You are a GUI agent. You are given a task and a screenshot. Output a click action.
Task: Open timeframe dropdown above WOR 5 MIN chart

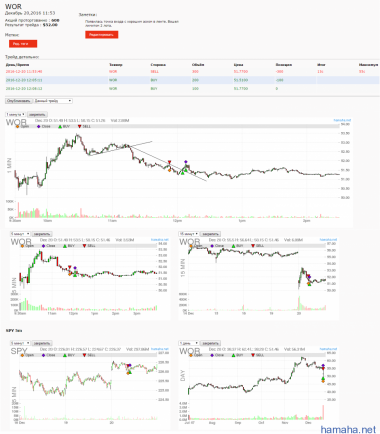pos(21,234)
